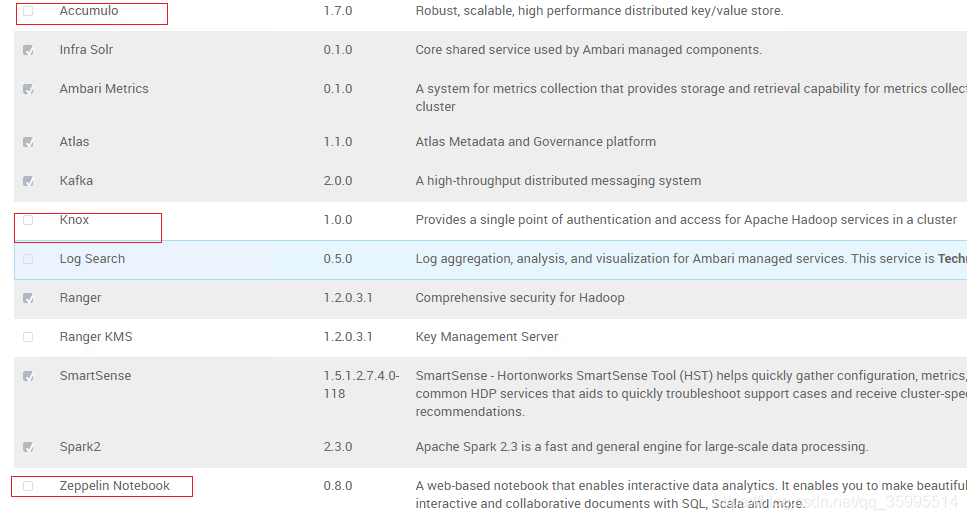Click the Infra Solr core shared service description
This screenshot has height=520, width=967.
click(x=588, y=50)
